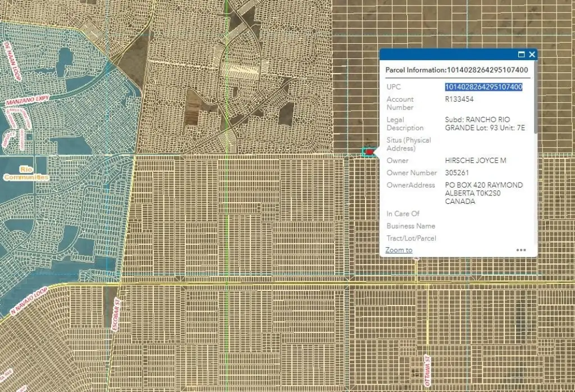Click the Tract/Lot/Parcel field label
Viewport: 575px width, 392px height.
(411, 238)
